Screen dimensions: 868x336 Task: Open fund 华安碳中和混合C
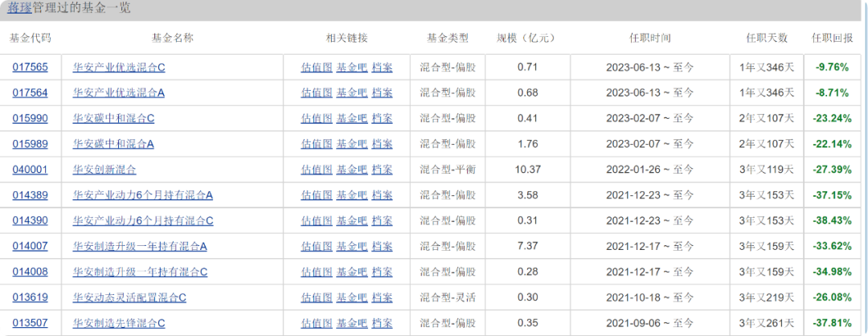point(113,118)
